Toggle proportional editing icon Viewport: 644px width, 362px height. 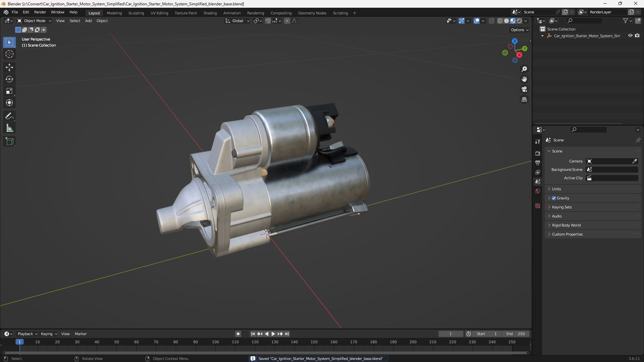click(287, 21)
